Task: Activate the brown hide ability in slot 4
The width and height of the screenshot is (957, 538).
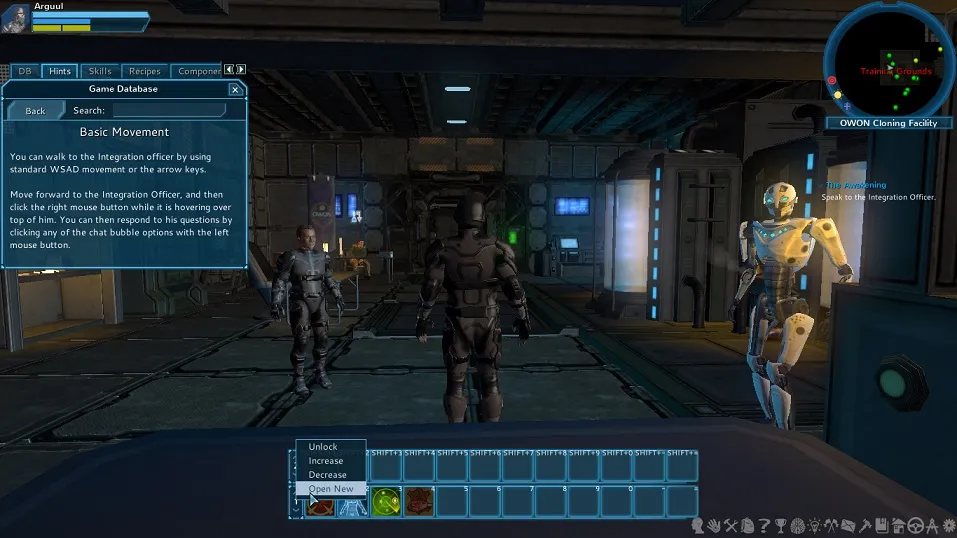Action: [419, 501]
